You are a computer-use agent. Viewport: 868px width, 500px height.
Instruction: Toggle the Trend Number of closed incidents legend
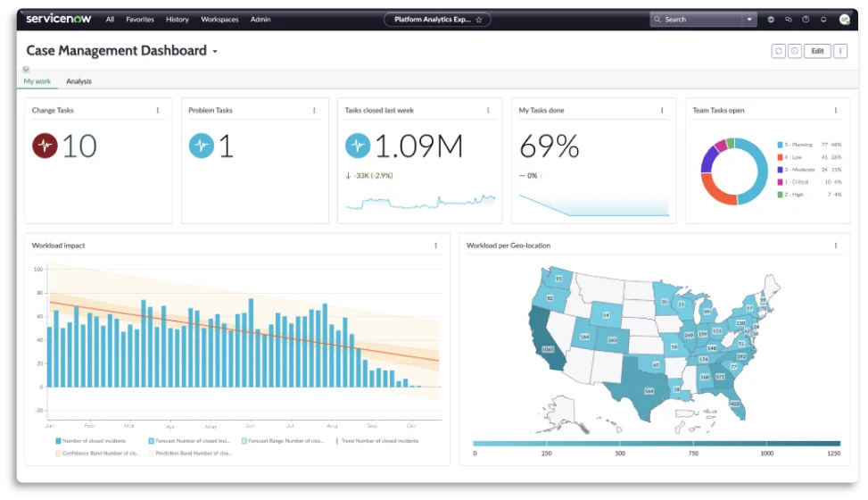tap(376, 441)
